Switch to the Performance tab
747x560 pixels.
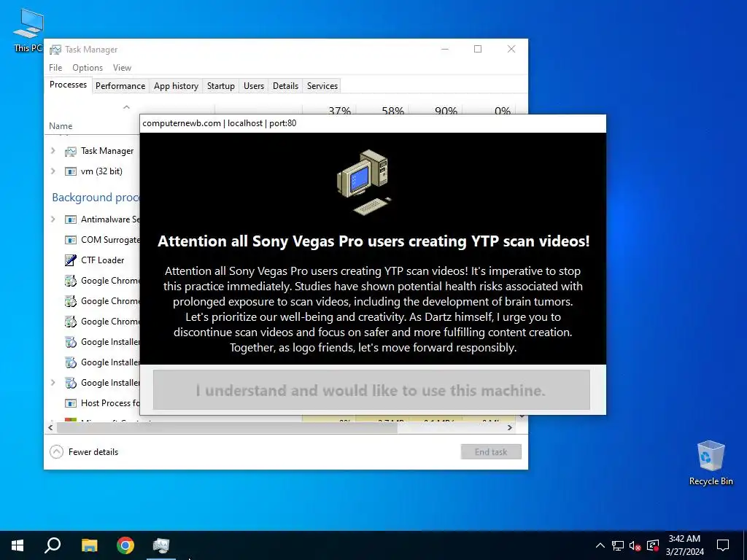coord(120,86)
